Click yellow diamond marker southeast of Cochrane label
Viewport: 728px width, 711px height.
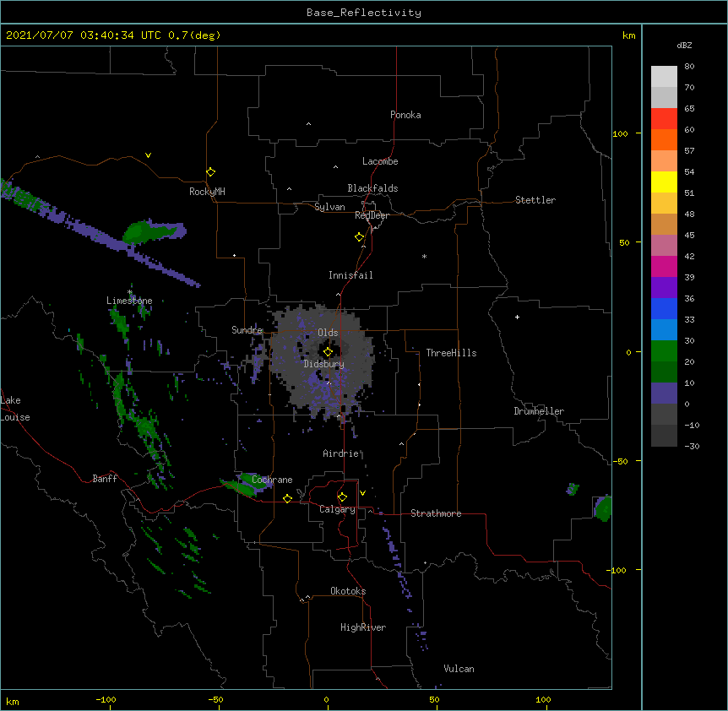(287, 498)
